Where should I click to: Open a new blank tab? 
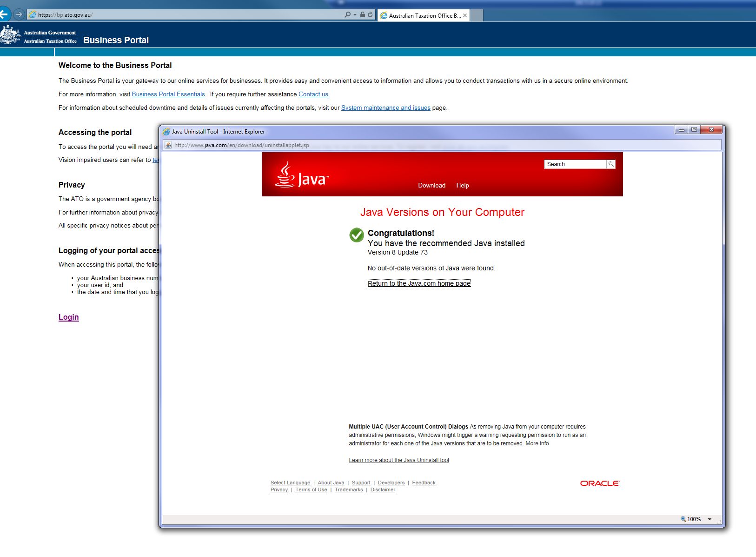click(477, 15)
